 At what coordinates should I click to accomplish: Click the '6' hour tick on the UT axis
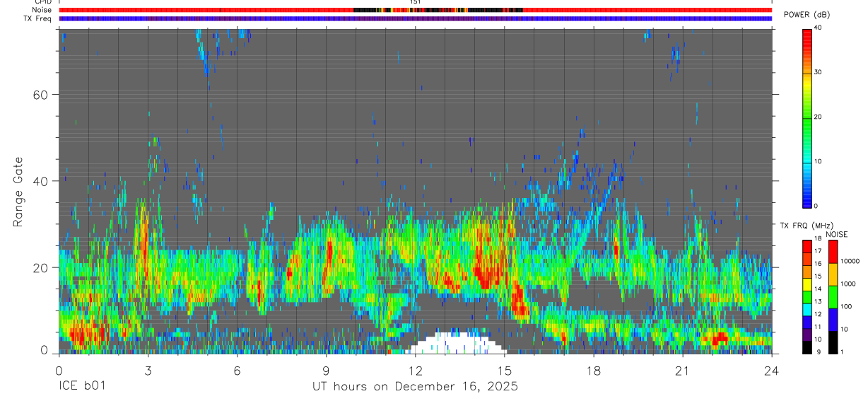point(237,371)
